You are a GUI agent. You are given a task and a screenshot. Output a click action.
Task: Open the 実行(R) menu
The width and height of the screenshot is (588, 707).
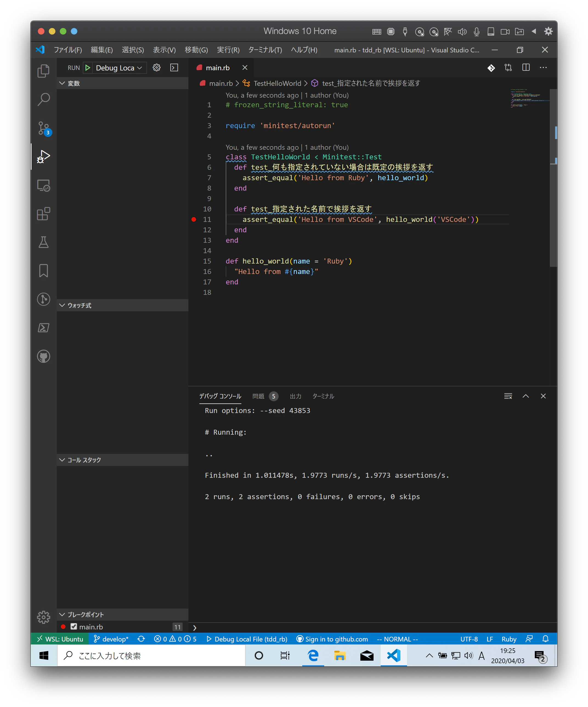click(x=228, y=50)
